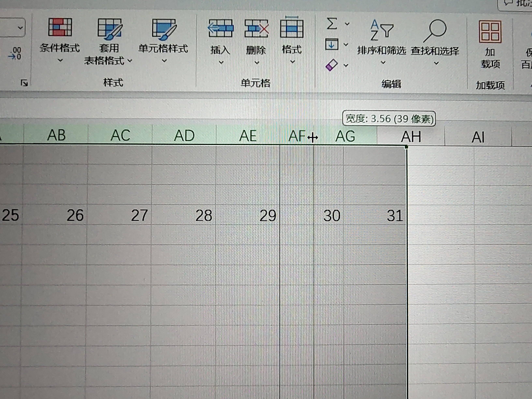Click the Clear (eraser) icon
532x399 pixels.
332,66
